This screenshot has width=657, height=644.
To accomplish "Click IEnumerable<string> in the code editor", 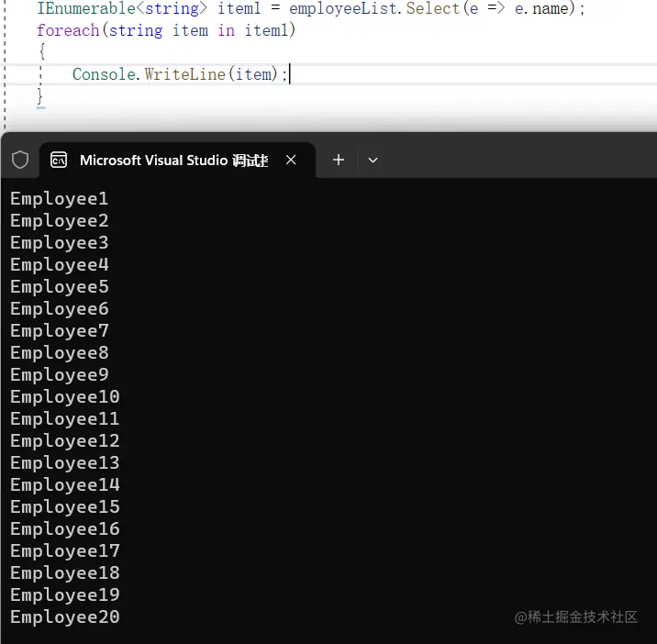I will (x=122, y=8).
